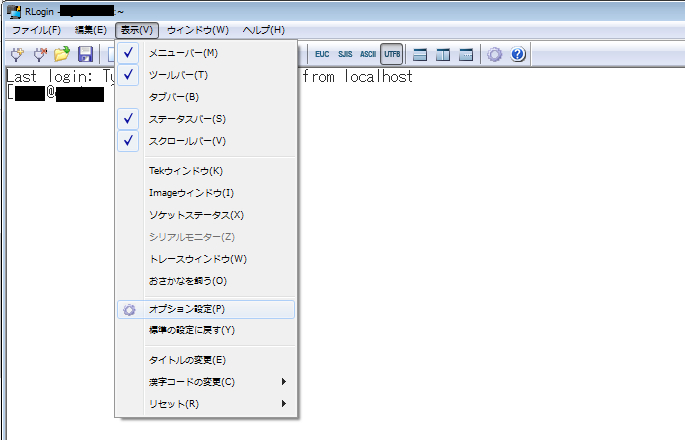685x440 pixels.
Task: Switch encoding to SJIS in toolbar
Action: [345, 54]
